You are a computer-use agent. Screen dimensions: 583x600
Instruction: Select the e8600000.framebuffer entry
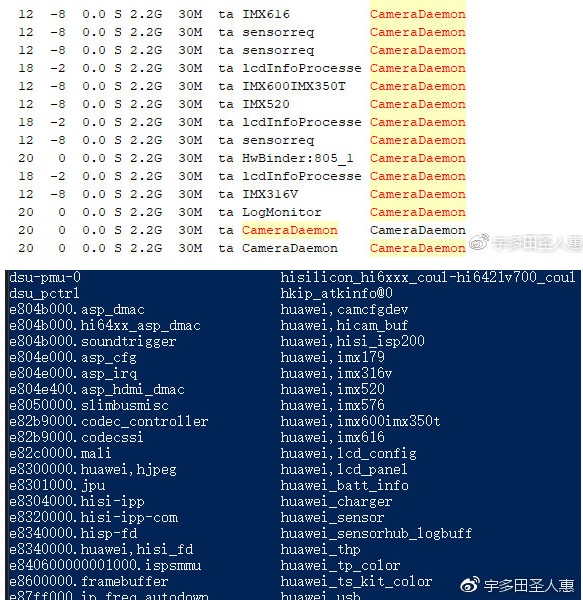89,582
